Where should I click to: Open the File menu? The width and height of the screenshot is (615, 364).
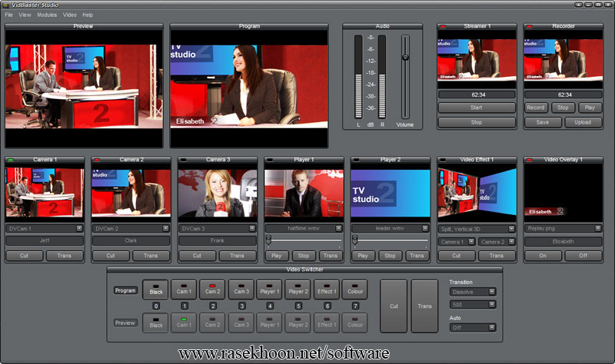8,15
